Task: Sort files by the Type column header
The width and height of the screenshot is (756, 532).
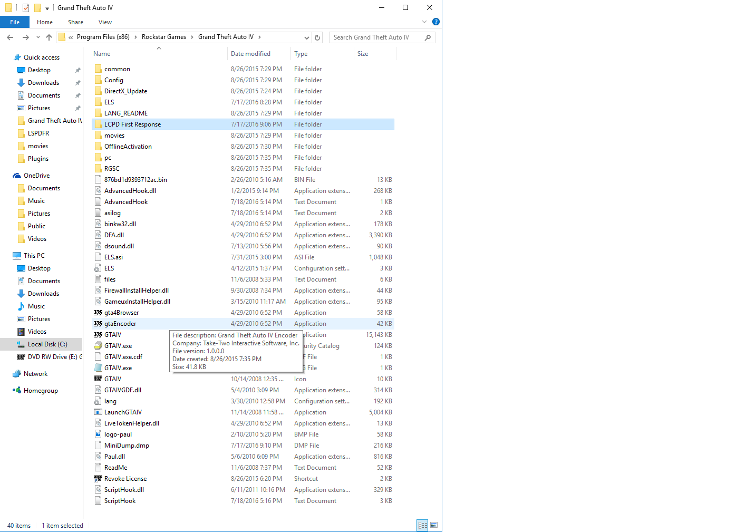Action: [323, 54]
